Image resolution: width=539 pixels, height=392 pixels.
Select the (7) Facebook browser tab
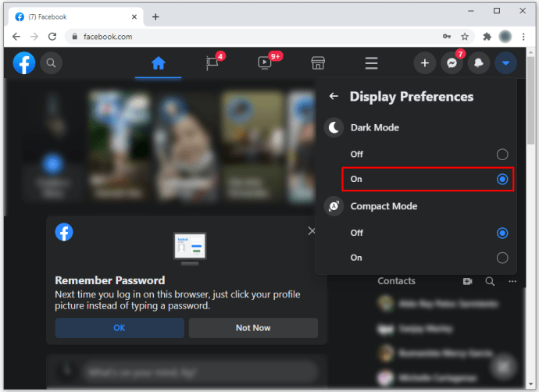point(76,17)
